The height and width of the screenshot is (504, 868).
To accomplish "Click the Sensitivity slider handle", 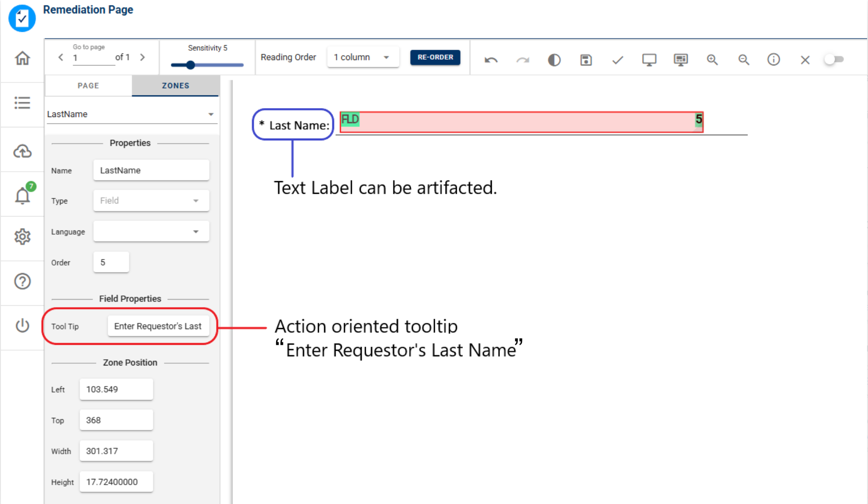I will [191, 65].
